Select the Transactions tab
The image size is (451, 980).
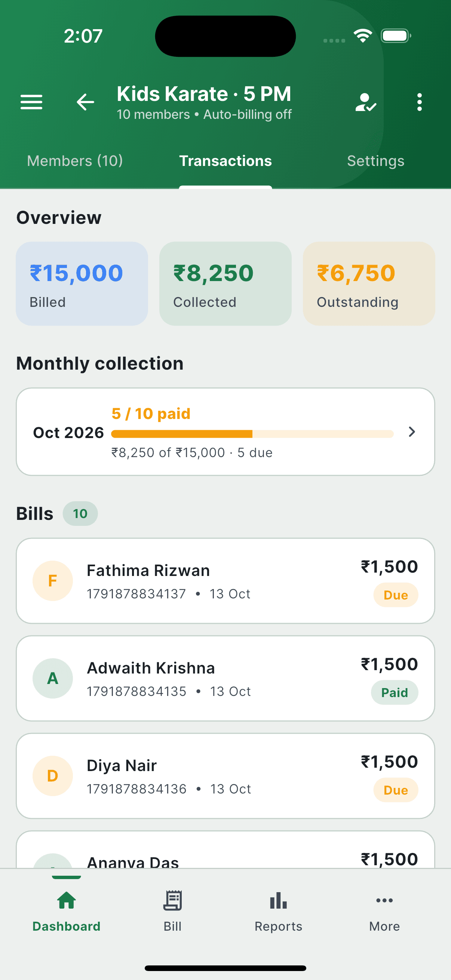[225, 161]
